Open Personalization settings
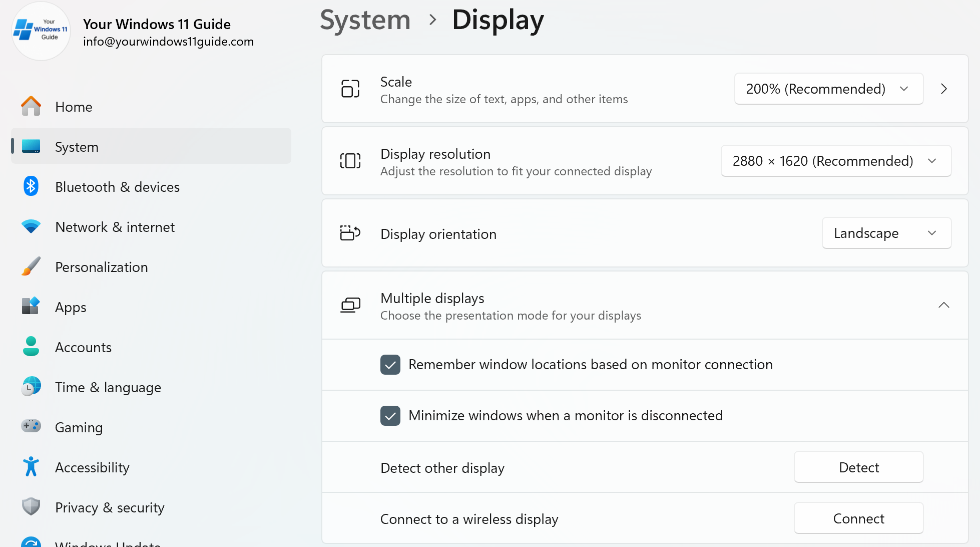980x547 pixels. [151, 266]
